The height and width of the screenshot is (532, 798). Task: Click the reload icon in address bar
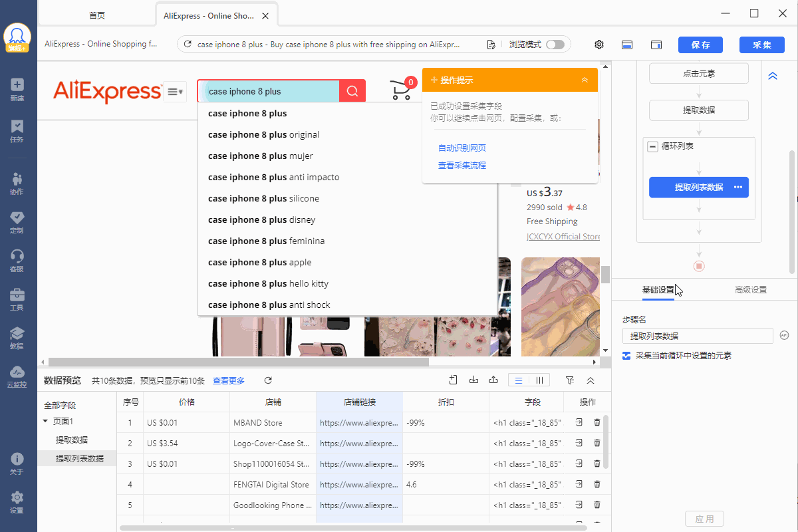(x=188, y=45)
